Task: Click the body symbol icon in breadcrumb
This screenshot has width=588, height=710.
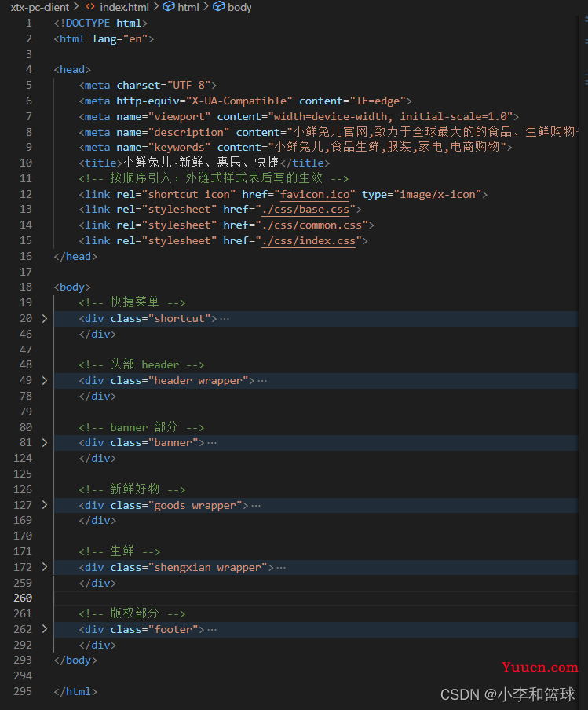Action: [x=218, y=7]
